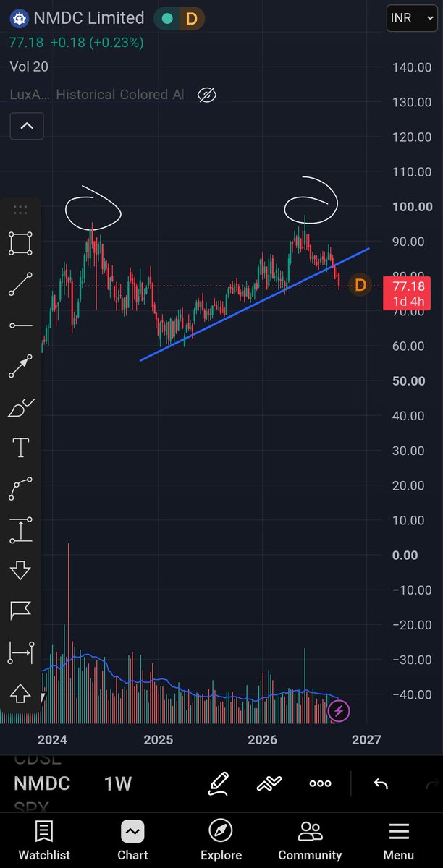Select the curve path tool
Image resolution: width=443 pixels, height=868 pixels.
tap(20, 490)
